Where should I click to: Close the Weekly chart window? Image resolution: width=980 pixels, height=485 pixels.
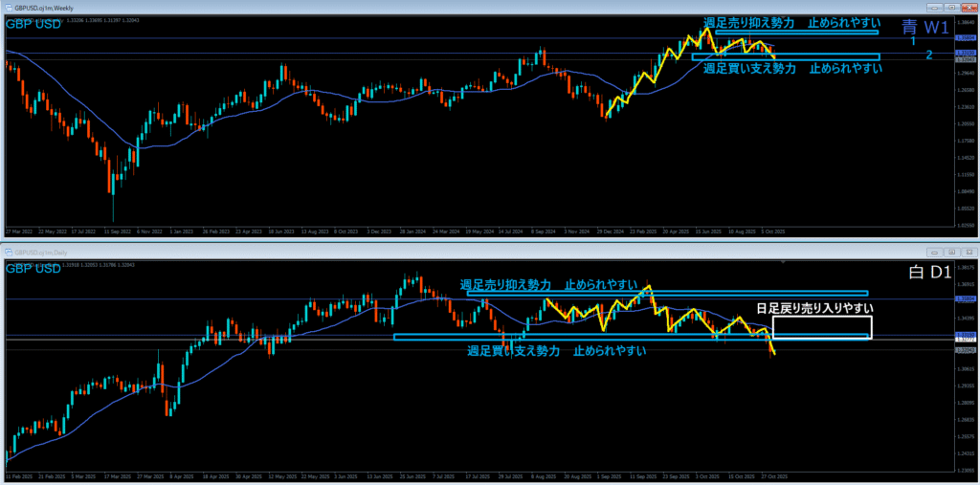(x=968, y=6)
